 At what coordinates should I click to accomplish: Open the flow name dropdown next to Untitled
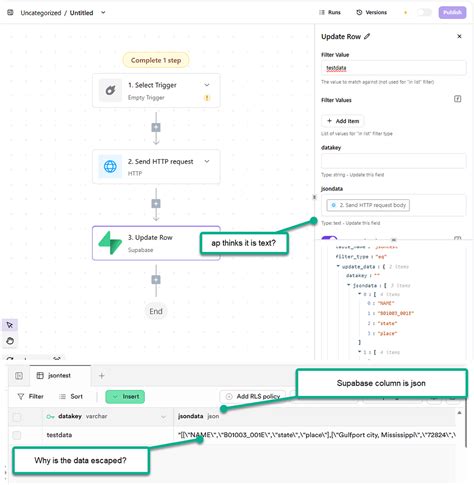(x=103, y=13)
